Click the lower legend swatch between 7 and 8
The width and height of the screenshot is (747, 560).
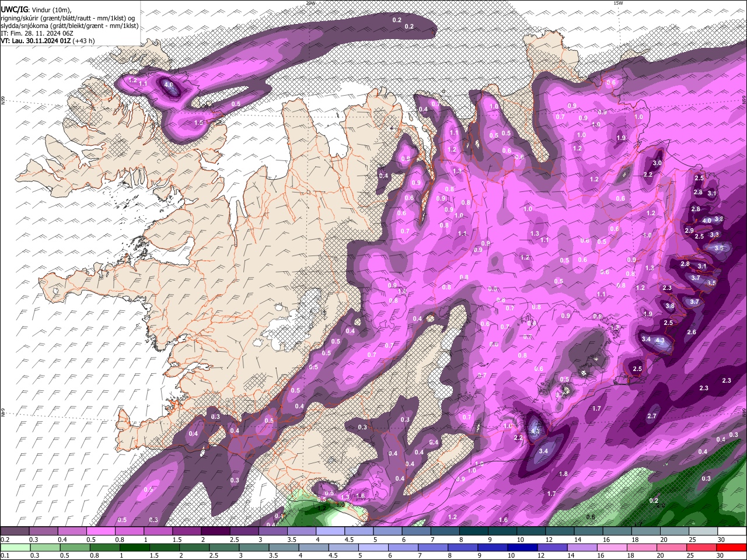[x=432, y=548]
